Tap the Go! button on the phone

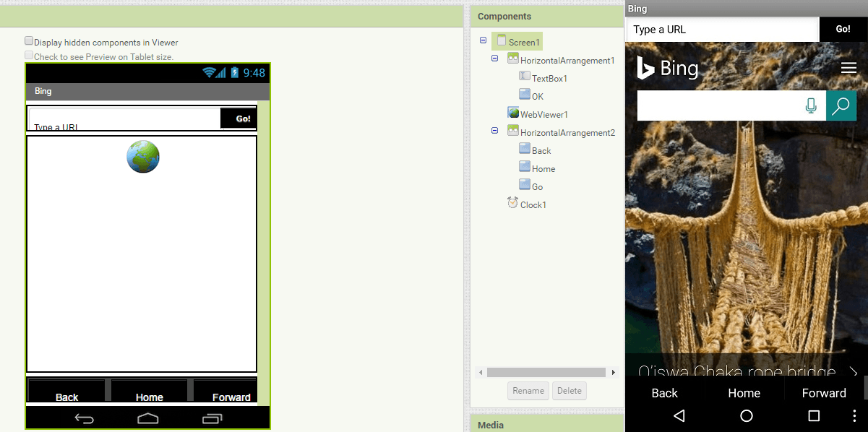pos(843,29)
